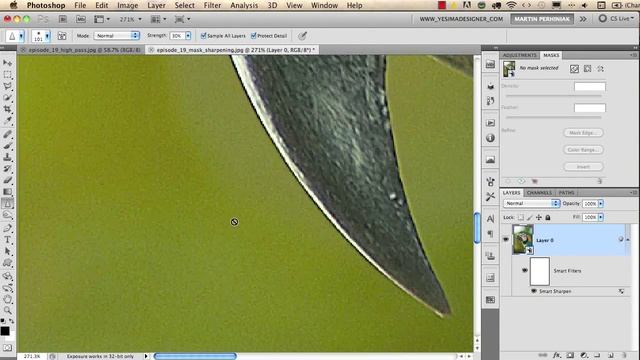Open the CS Live button

click(616, 19)
